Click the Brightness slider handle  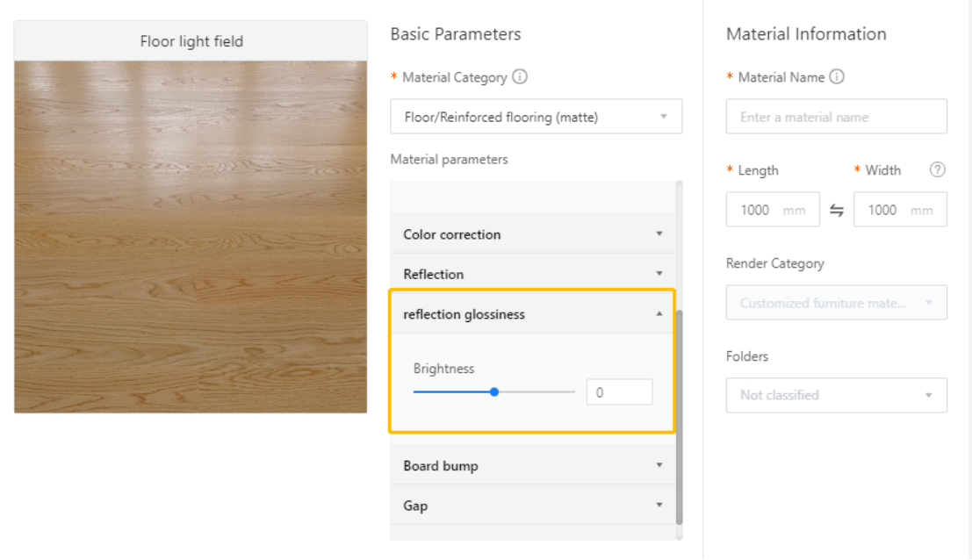point(494,392)
